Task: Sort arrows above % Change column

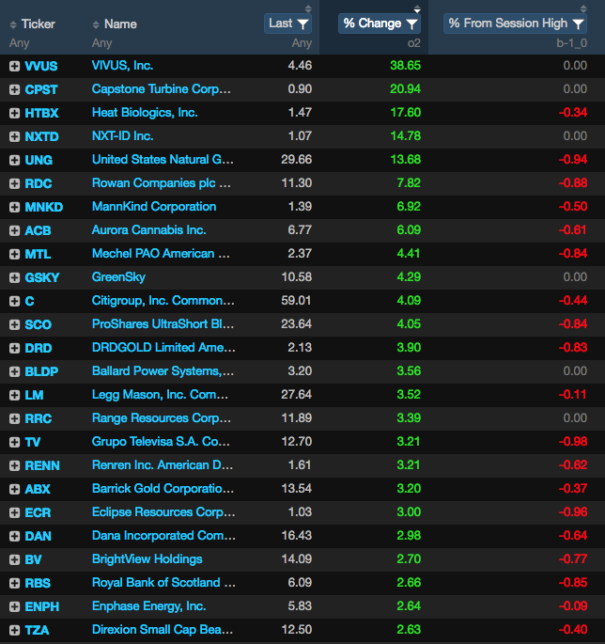Action: 417,8
